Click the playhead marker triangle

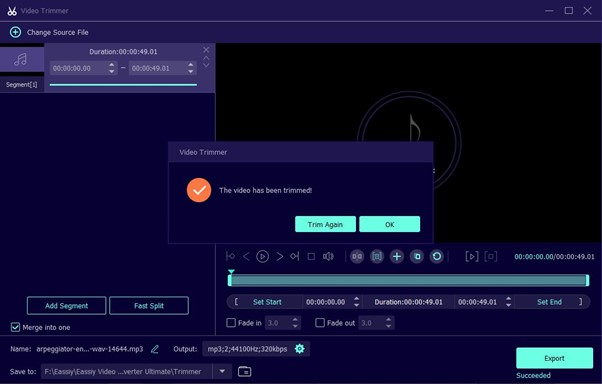pos(231,271)
